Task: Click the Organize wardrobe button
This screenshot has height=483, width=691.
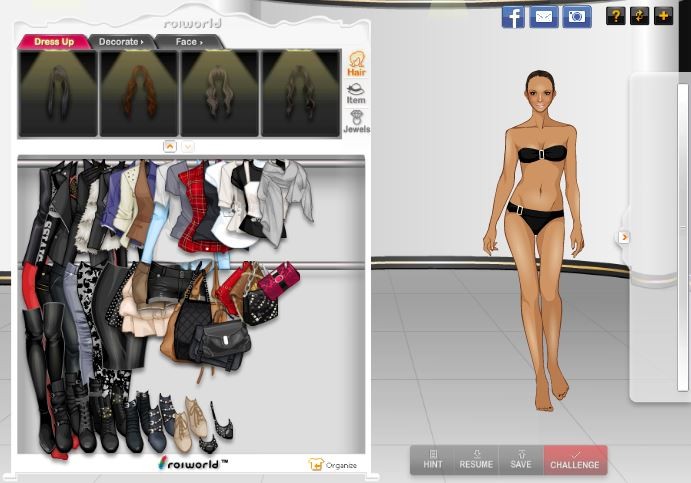Action: [333, 465]
